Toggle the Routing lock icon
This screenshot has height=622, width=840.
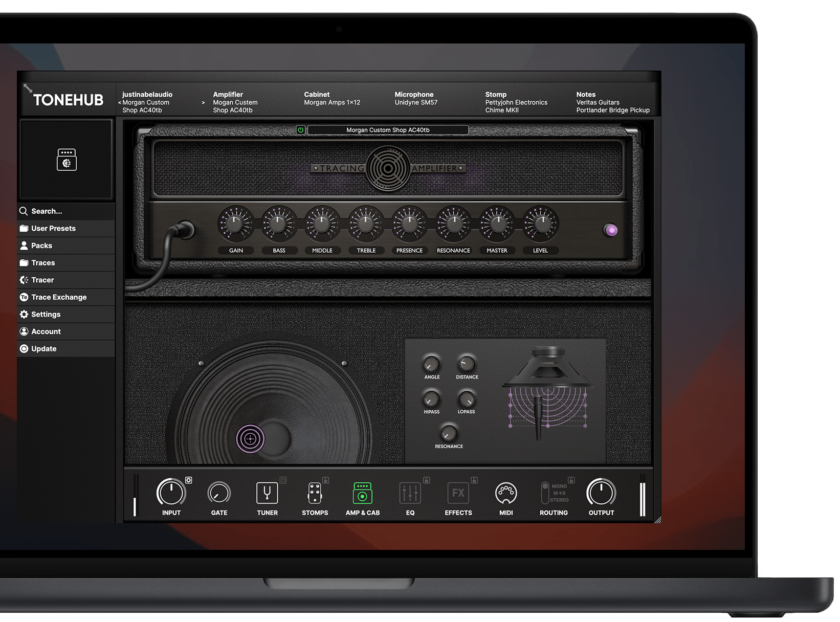tap(571, 480)
